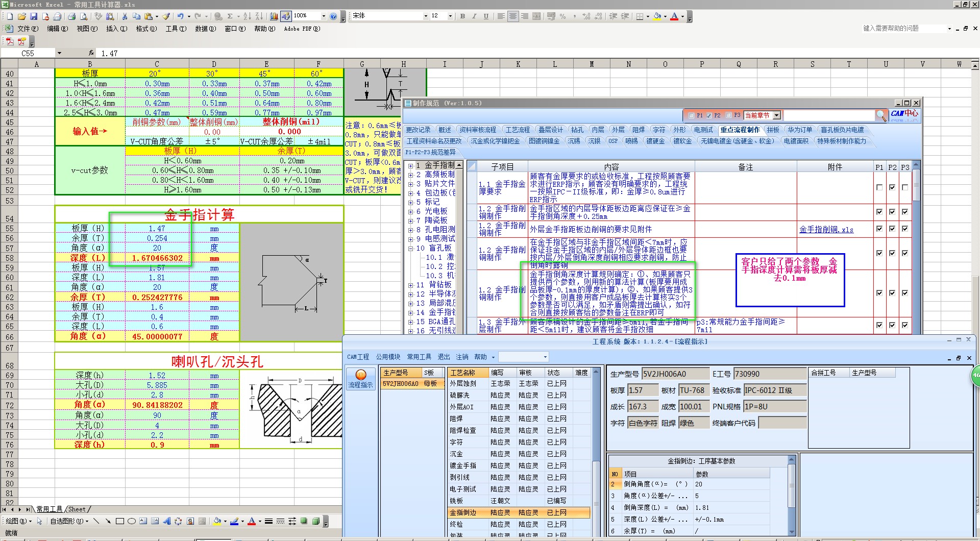Select the 金指倒边 process row

[462, 512]
